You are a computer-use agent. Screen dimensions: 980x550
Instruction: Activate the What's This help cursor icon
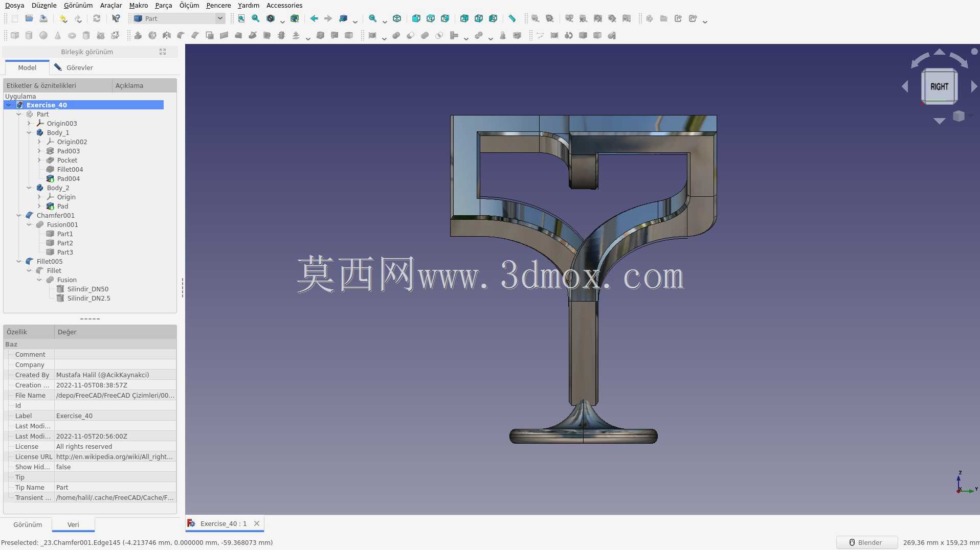point(116,18)
